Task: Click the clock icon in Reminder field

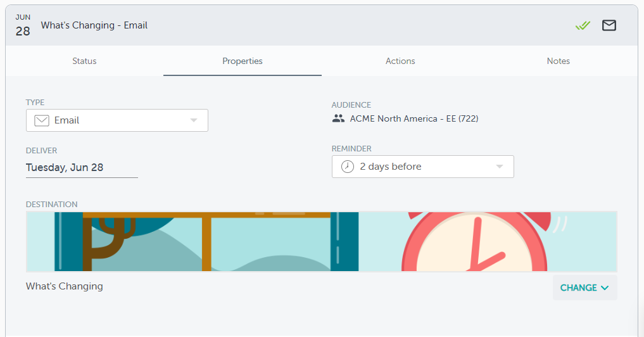Action: (348, 167)
